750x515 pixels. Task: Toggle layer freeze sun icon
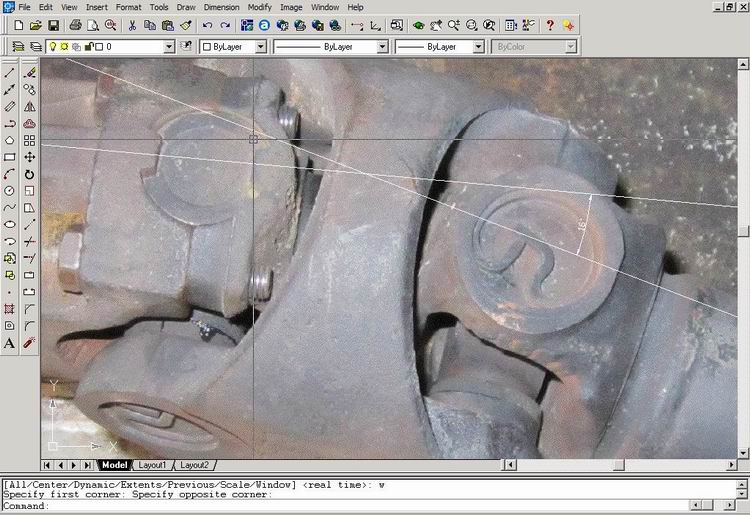click(65, 46)
